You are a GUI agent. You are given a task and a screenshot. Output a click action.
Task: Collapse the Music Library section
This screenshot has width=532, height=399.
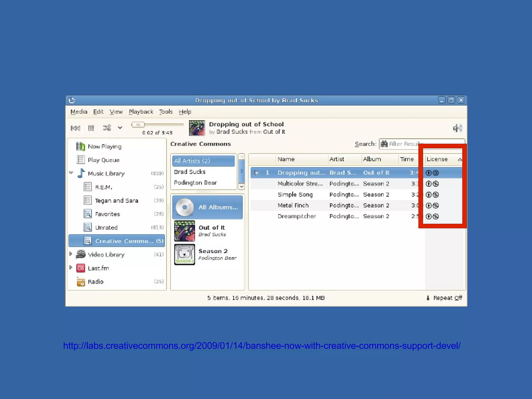(71, 172)
